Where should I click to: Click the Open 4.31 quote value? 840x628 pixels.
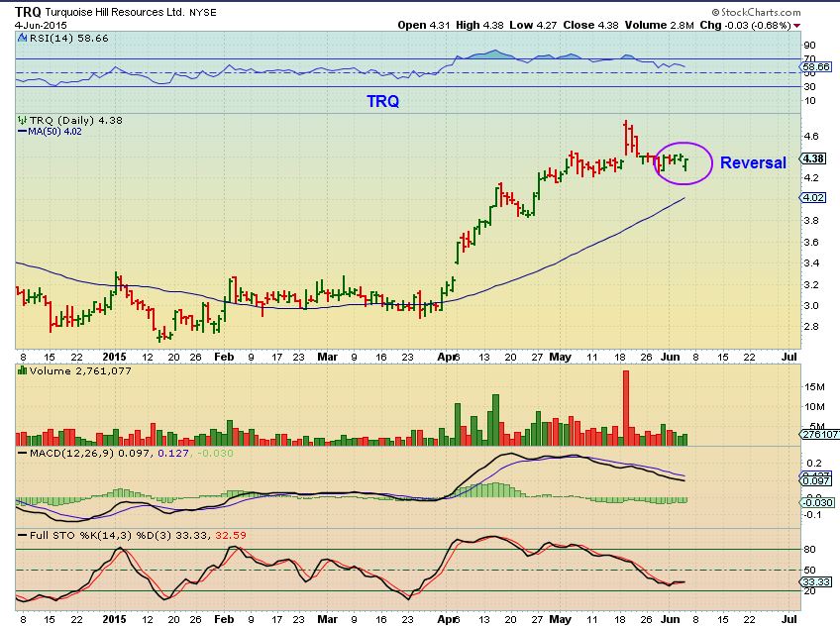click(x=424, y=25)
